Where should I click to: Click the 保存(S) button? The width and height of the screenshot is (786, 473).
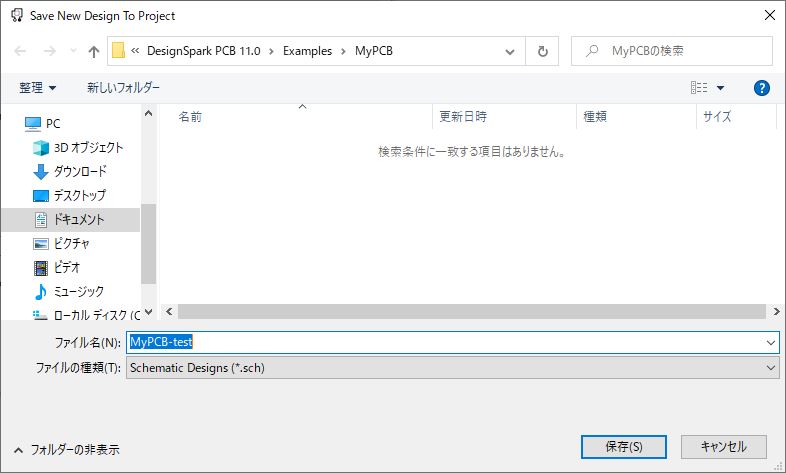tap(623, 446)
